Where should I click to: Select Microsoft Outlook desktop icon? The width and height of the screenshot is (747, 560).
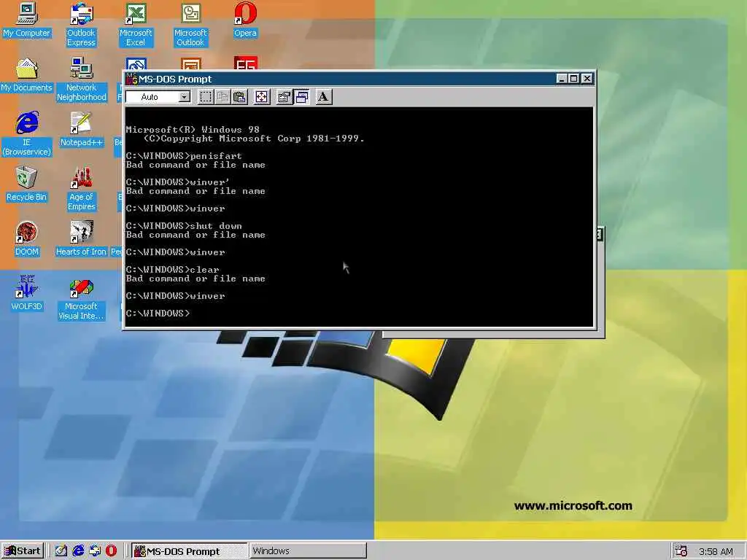[x=190, y=25]
